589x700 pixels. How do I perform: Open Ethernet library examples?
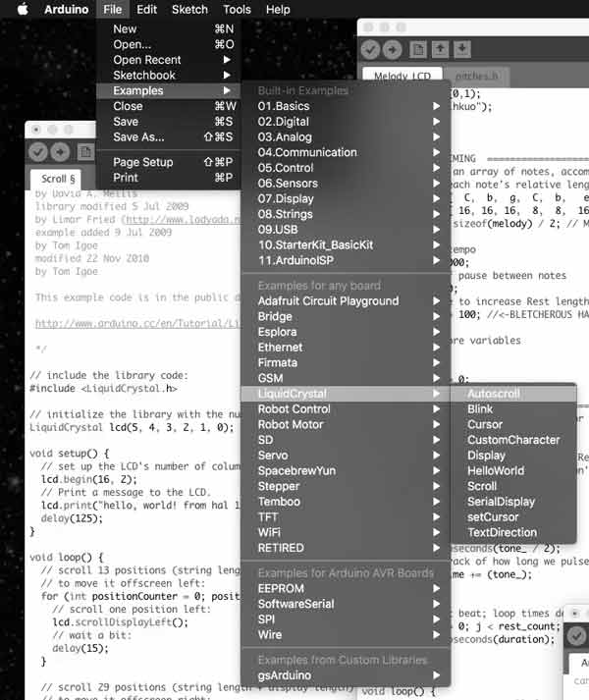click(x=346, y=348)
